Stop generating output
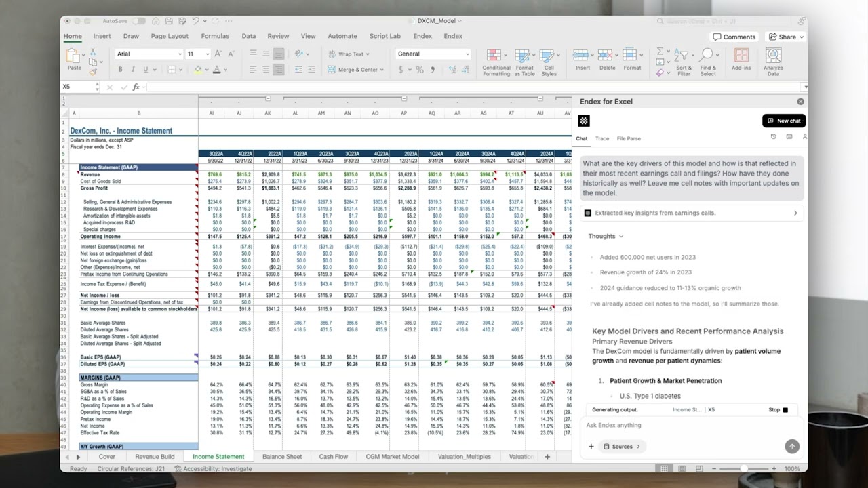This screenshot has height=488, width=868. tap(778, 410)
